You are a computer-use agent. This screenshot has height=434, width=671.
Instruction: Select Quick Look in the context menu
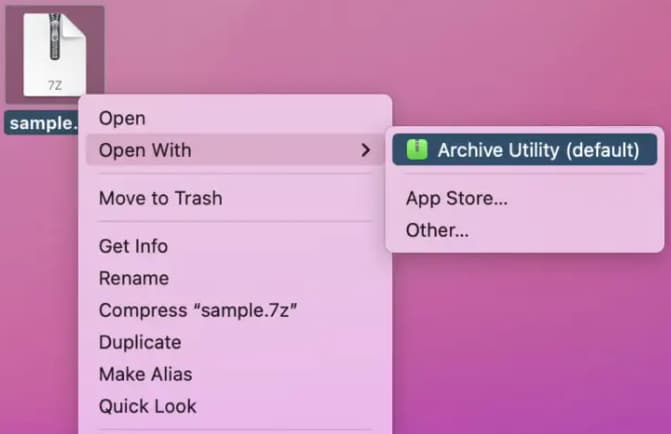coord(235,406)
